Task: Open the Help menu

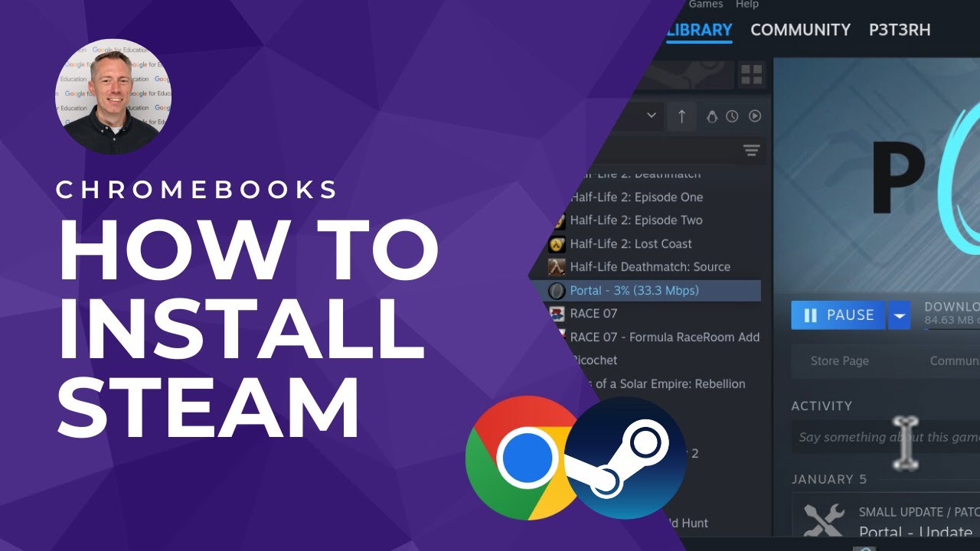Action: point(747,5)
